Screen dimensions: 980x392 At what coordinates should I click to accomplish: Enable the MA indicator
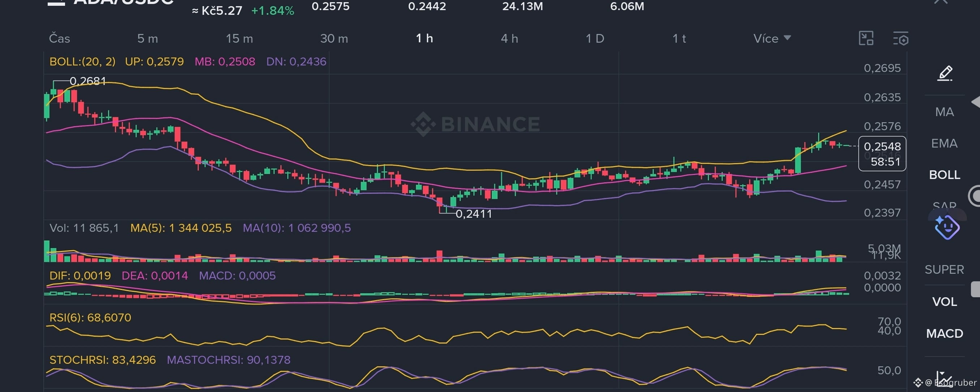944,112
